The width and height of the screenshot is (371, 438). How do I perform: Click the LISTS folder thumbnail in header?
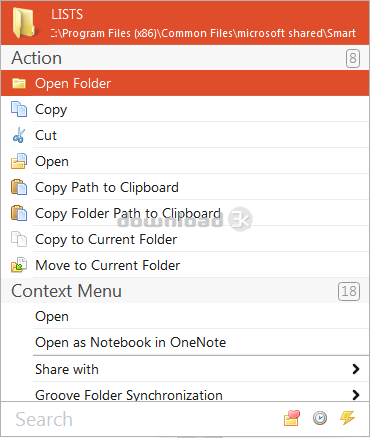tap(24, 23)
